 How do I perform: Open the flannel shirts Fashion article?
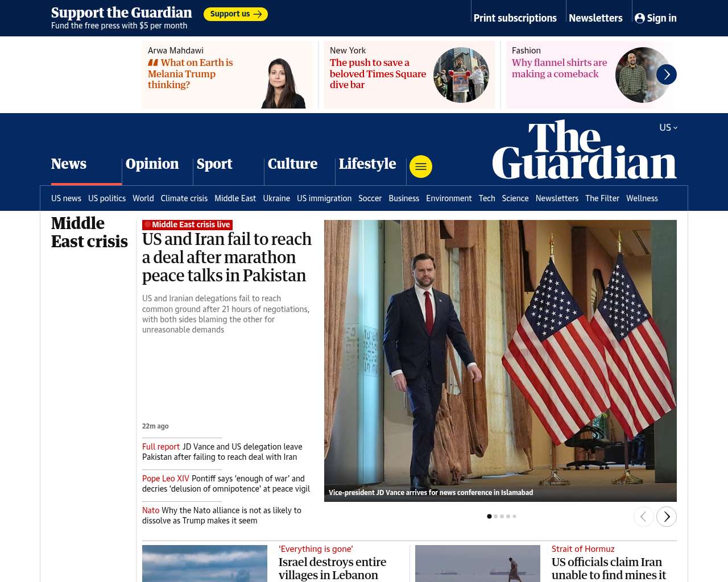[x=560, y=68]
